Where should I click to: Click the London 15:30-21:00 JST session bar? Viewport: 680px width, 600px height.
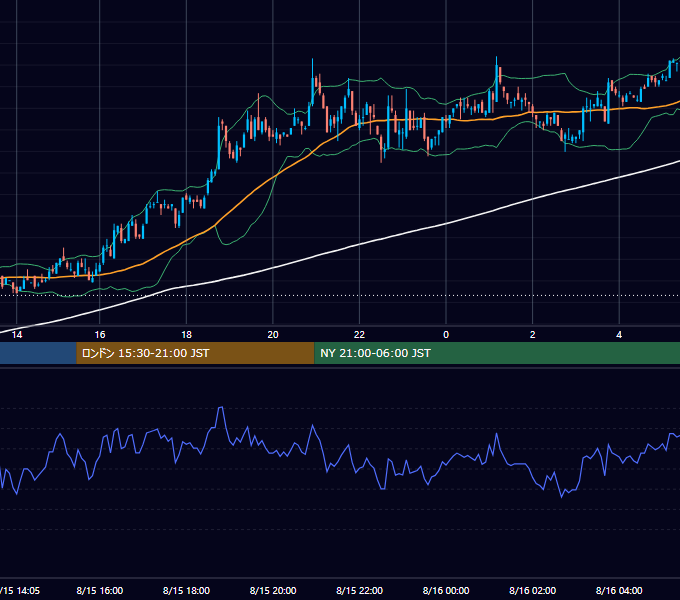point(195,353)
